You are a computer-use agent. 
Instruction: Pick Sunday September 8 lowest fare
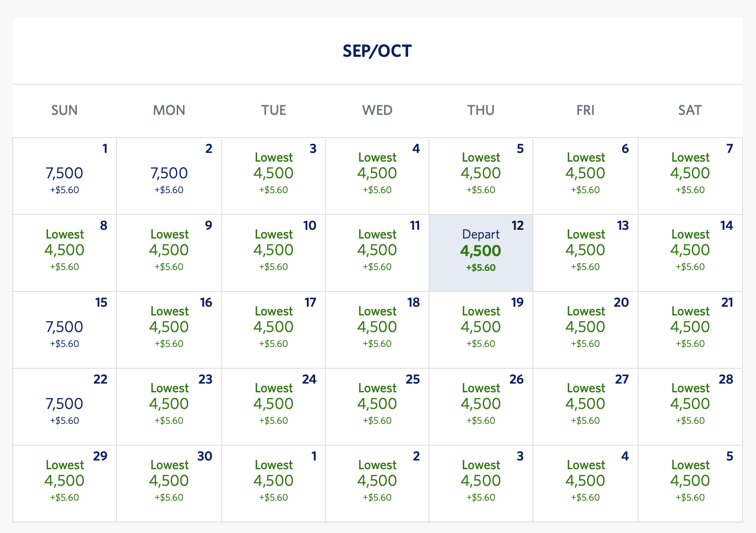(65, 253)
